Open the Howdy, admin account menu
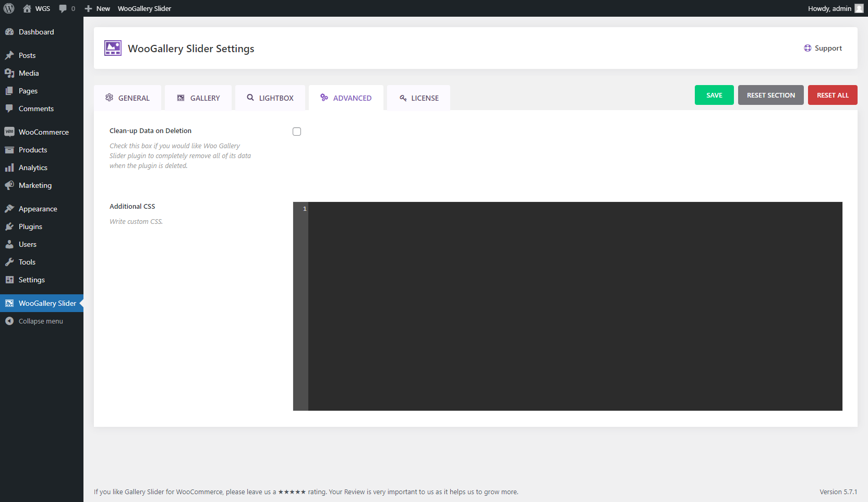Screen dimensions: 868x502 (x=829, y=8)
